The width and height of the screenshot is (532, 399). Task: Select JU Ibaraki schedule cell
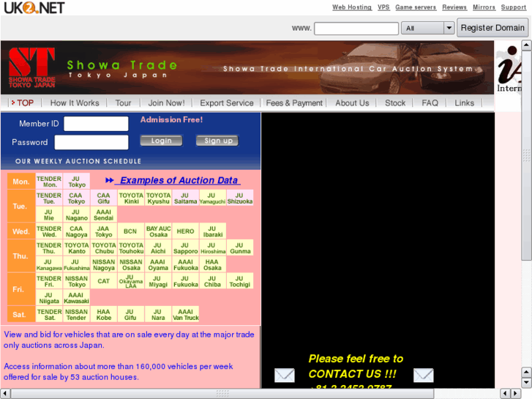(x=212, y=231)
